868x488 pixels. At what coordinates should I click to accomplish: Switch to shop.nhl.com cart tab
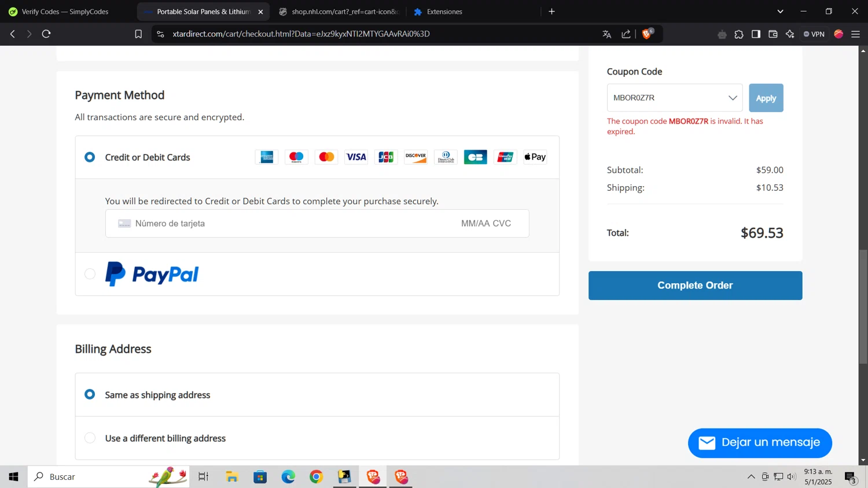point(340,12)
